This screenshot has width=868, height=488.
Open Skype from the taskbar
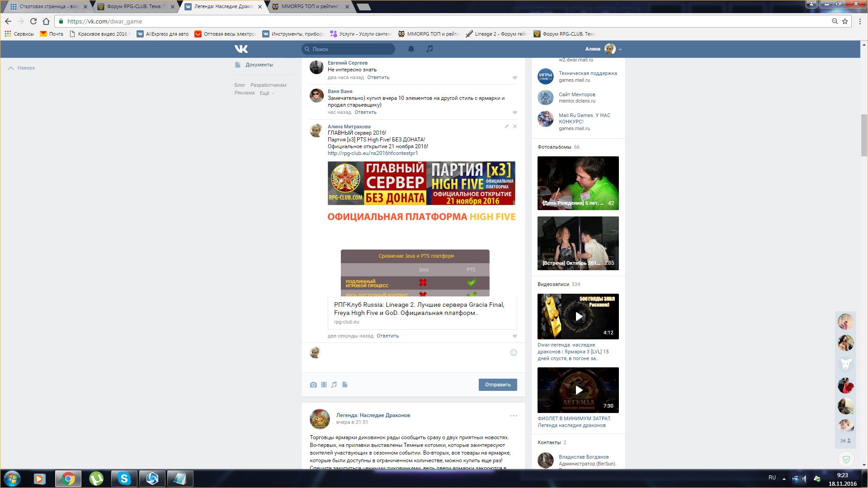[x=124, y=479]
